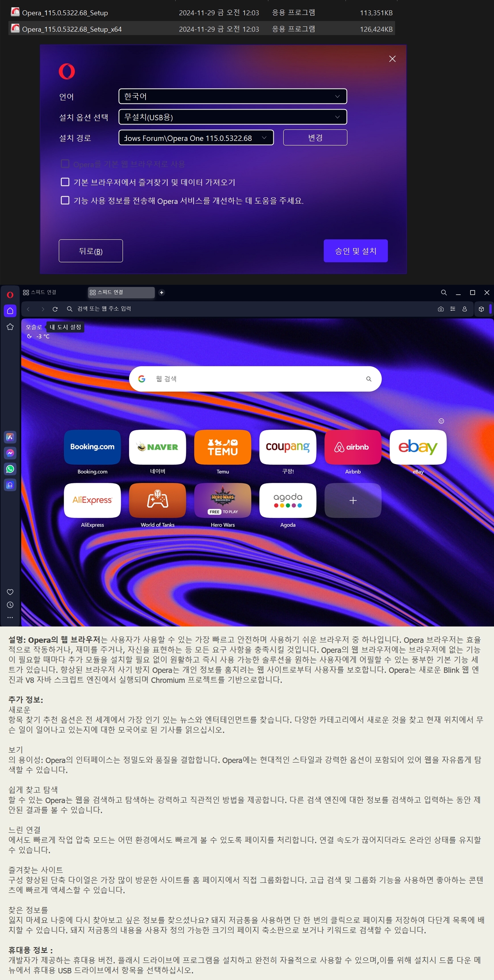Open the sidebar three-dots more menu
This screenshot has height=980, width=494.
[x=10, y=617]
